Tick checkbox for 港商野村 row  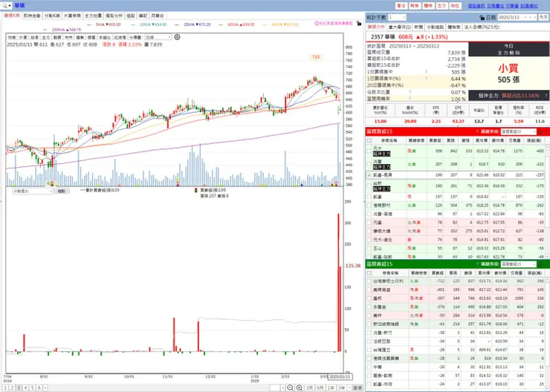pos(369,206)
